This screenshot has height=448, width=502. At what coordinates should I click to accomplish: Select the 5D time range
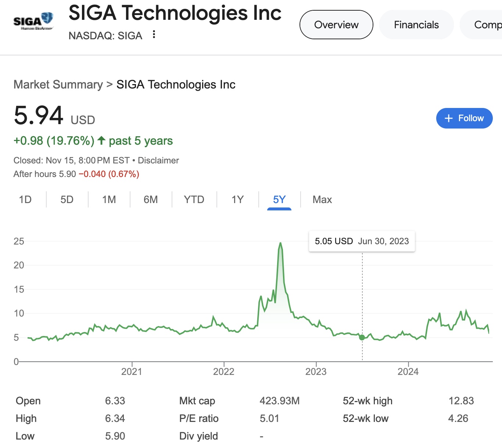pos(67,199)
